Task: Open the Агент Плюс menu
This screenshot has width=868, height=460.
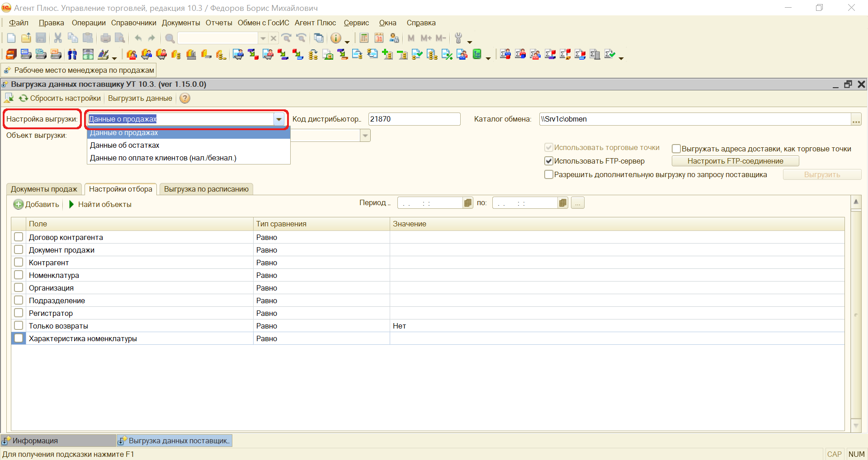Action: pyautogui.click(x=315, y=23)
